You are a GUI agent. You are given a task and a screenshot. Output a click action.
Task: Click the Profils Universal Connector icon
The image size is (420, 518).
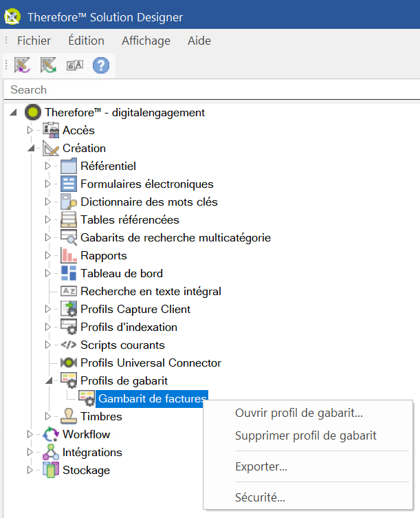(69, 363)
